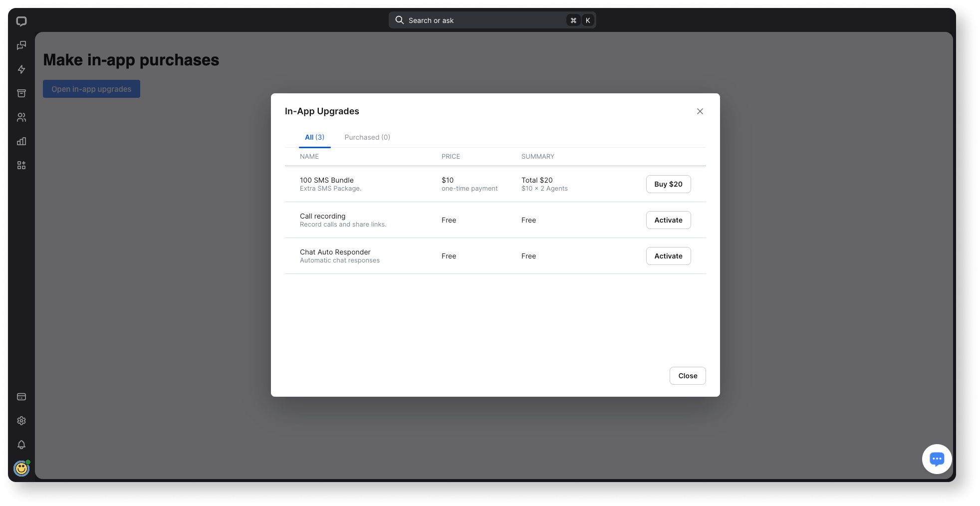
Task: Open Settings from the sidebar gear
Action: tap(21, 421)
